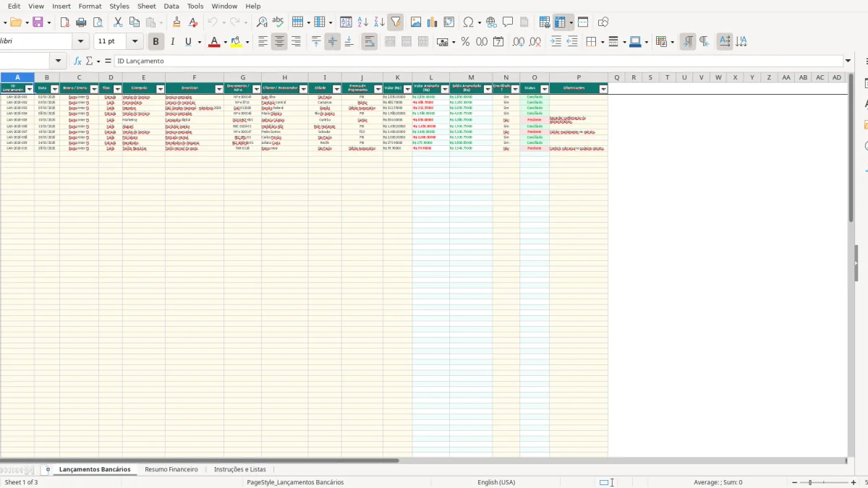This screenshot has width=868, height=488.
Task: Click column K header
Action: (x=397, y=77)
